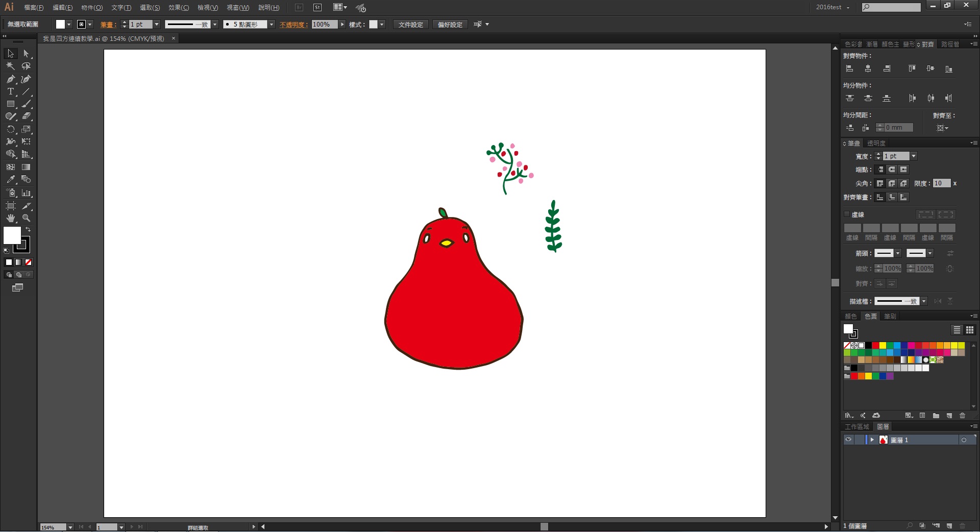The width and height of the screenshot is (980, 532).
Task: Open the 效果 menu
Action: tap(178, 8)
